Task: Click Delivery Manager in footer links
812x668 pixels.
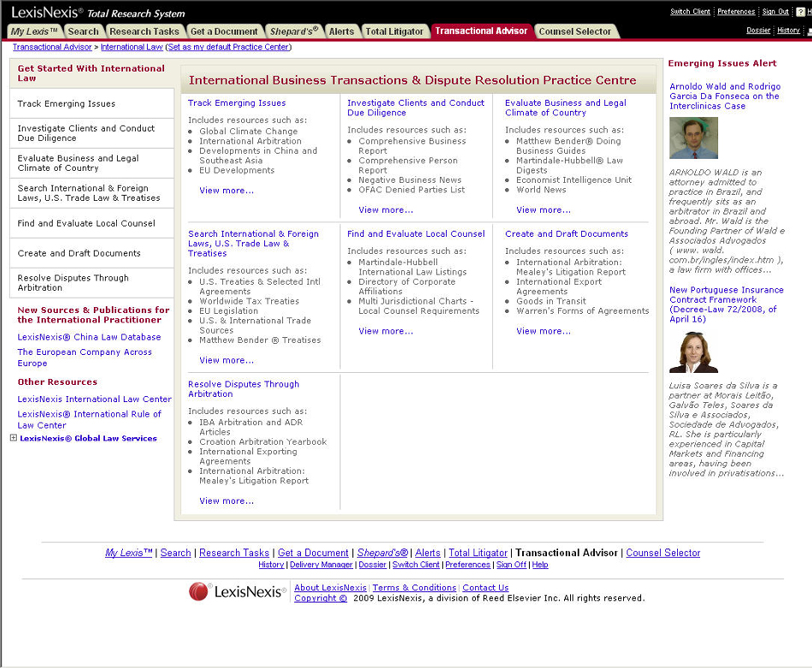Action: click(x=321, y=565)
